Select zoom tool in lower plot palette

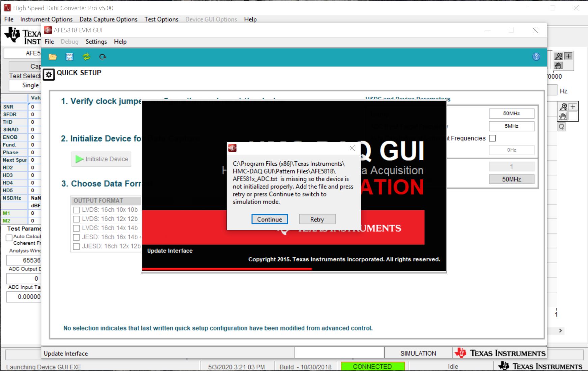563,107
